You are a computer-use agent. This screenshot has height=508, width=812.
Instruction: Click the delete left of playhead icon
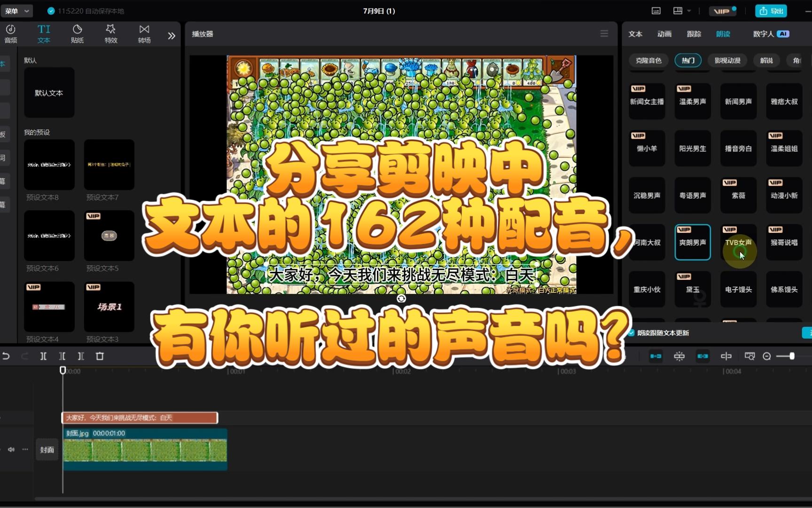click(x=62, y=356)
